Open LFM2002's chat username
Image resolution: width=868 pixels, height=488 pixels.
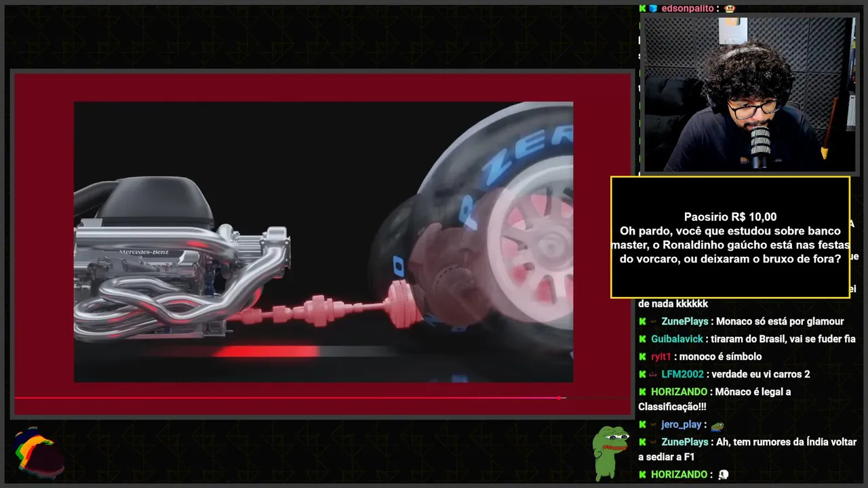682,374
